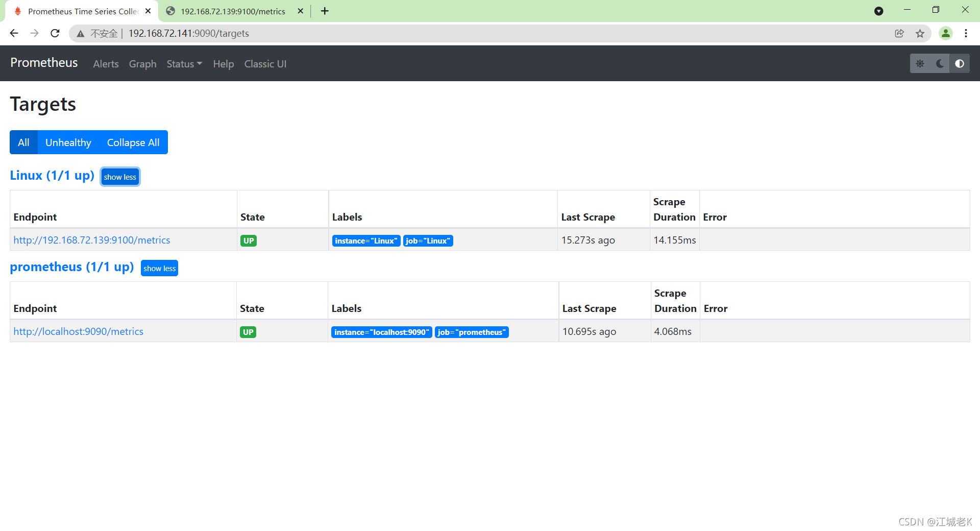The width and height of the screenshot is (980, 531).
Task: Click the 14.155ms scrape duration value
Action: (x=675, y=240)
